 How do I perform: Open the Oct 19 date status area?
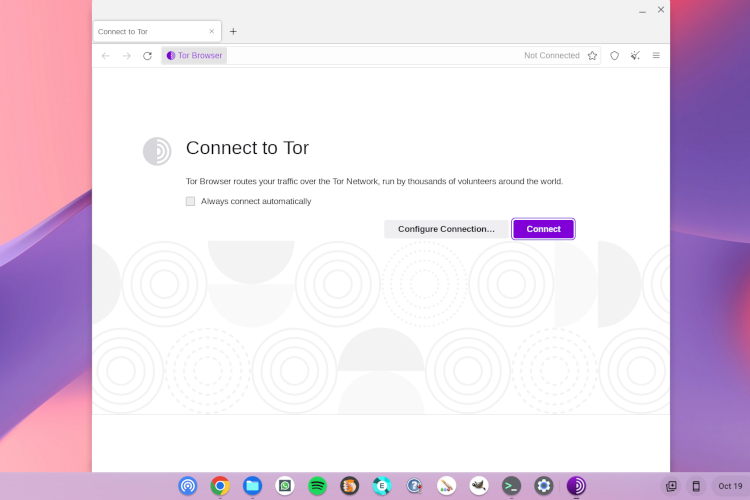coord(730,486)
